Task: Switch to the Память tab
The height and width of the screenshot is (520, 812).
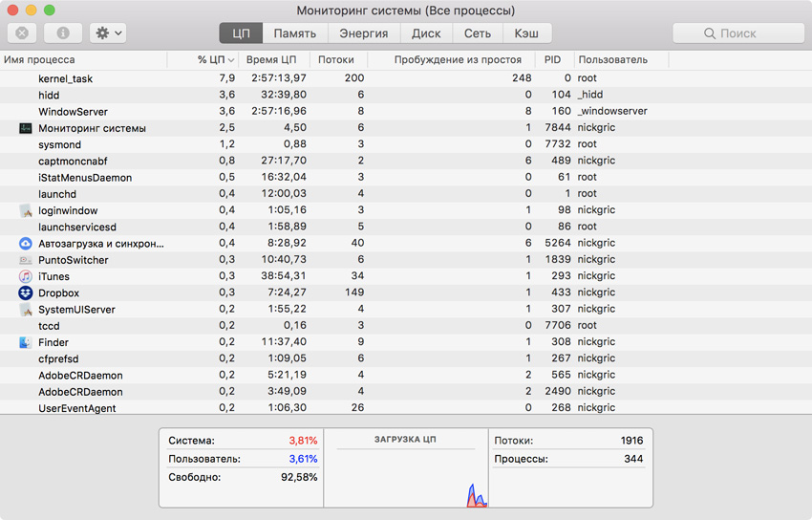Action: (294, 33)
